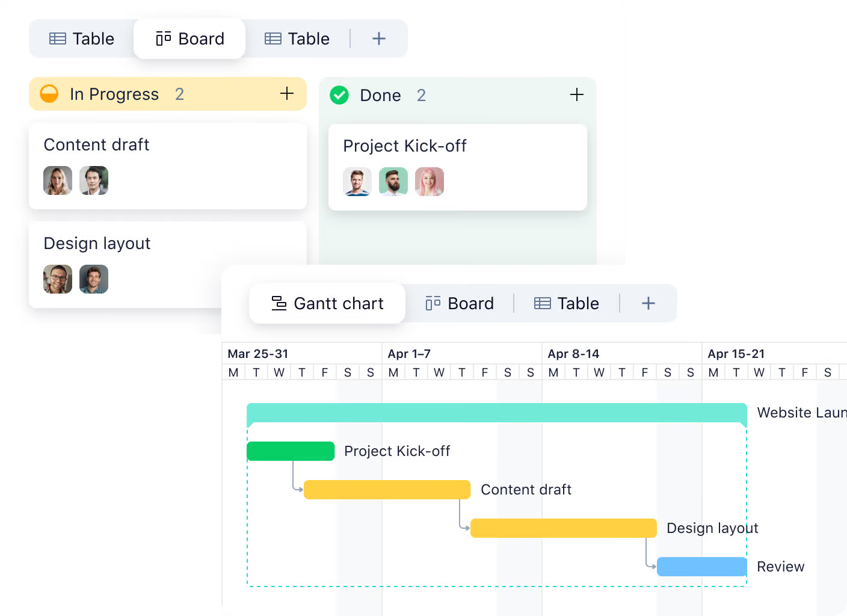The width and height of the screenshot is (847, 616).
Task: Toggle In Progress status for the column
Action: click(x=49, y=94)
